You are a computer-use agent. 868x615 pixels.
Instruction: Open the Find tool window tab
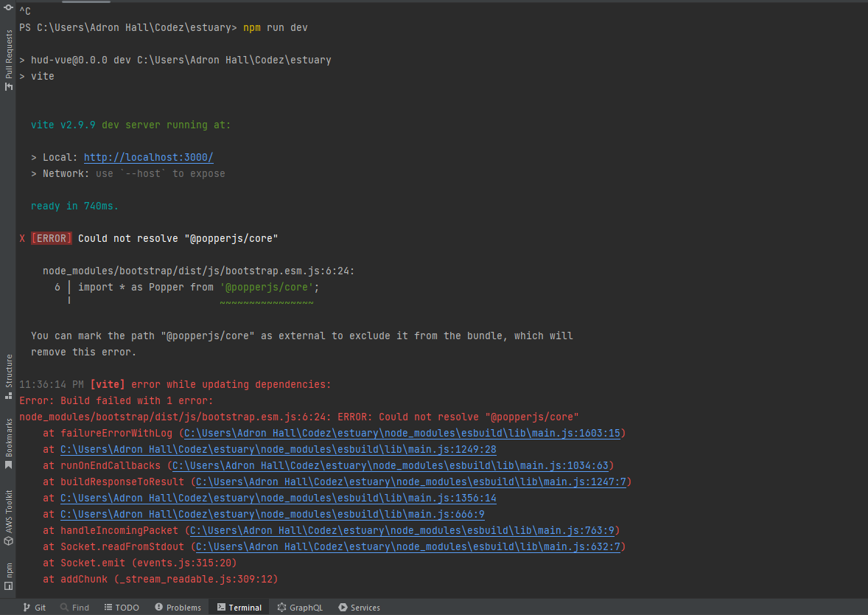click(x=74, y=607)
